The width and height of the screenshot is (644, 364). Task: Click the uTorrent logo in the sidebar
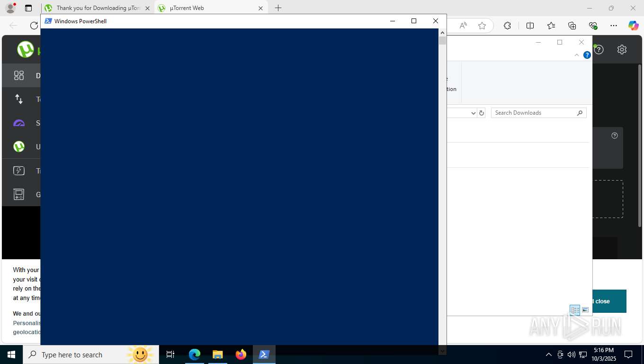tap(26, 49)
